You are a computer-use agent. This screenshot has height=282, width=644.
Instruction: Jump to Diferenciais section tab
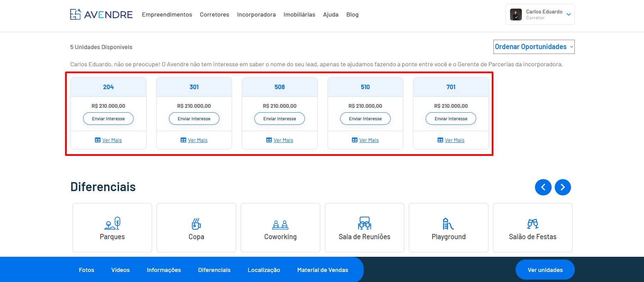(214, 270)
